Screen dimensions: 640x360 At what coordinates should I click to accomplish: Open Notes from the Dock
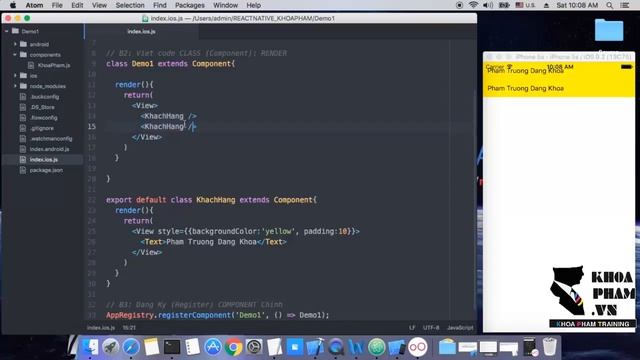pyautogui.click(x=151, y=347)
